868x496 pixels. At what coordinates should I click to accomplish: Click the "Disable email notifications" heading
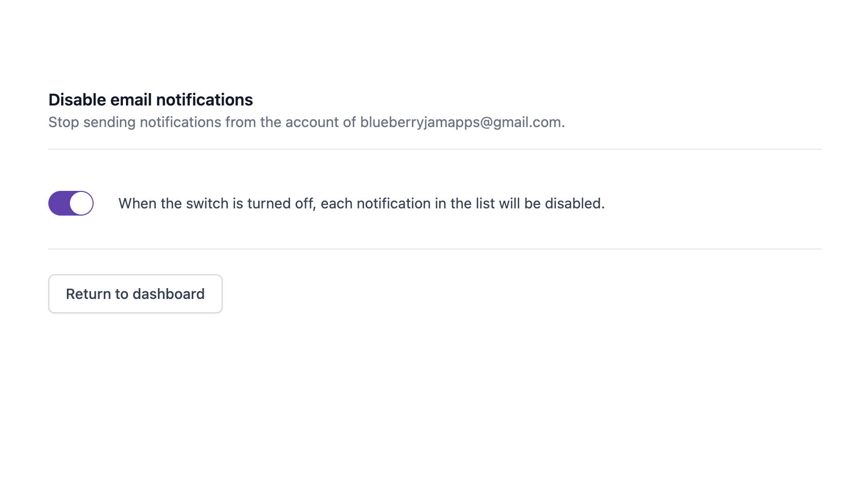tap(151, 100)
